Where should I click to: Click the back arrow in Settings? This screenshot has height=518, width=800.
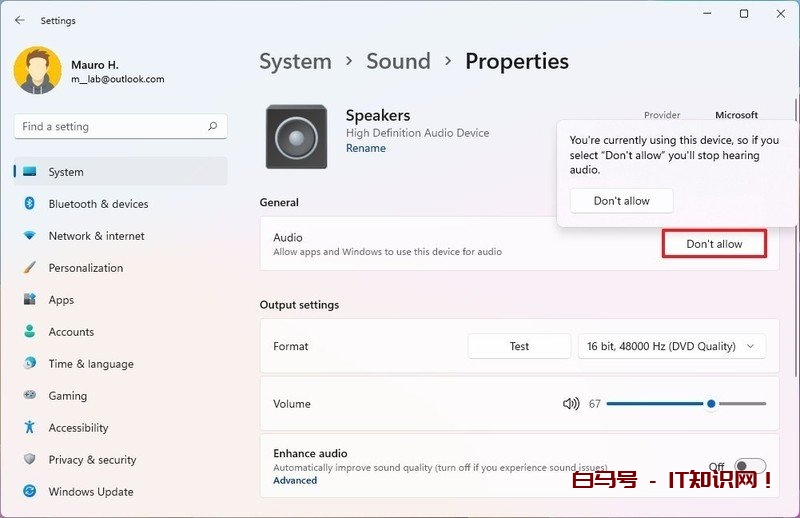(x=20, y=20)
